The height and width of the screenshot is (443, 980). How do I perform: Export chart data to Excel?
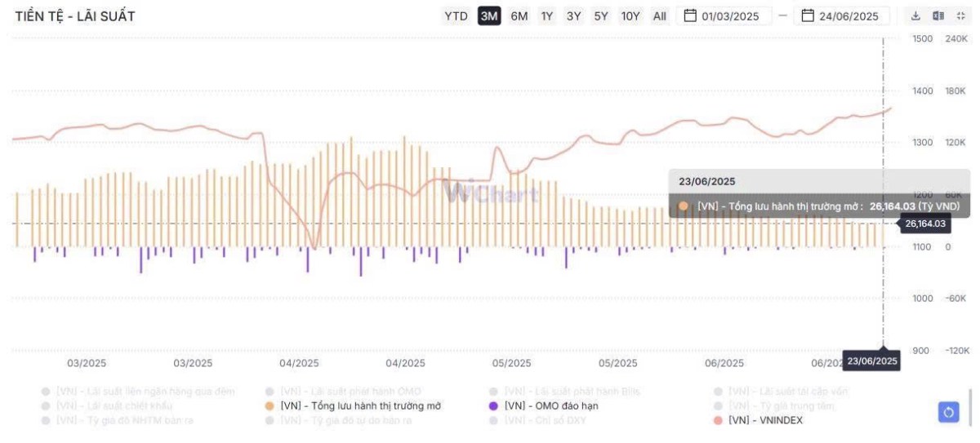pos(938,16)
